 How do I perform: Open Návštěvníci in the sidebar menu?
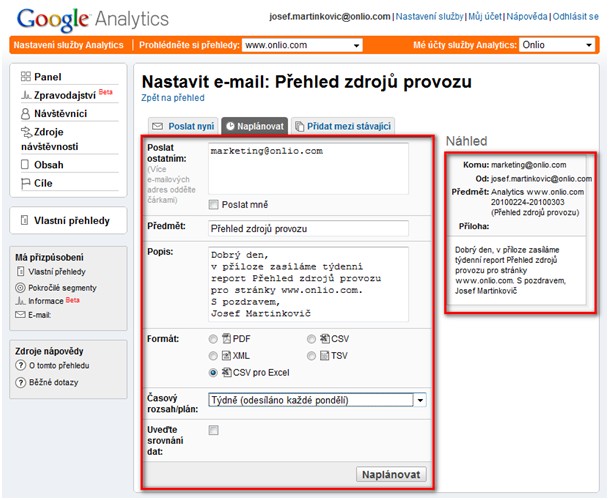(60, 114)
